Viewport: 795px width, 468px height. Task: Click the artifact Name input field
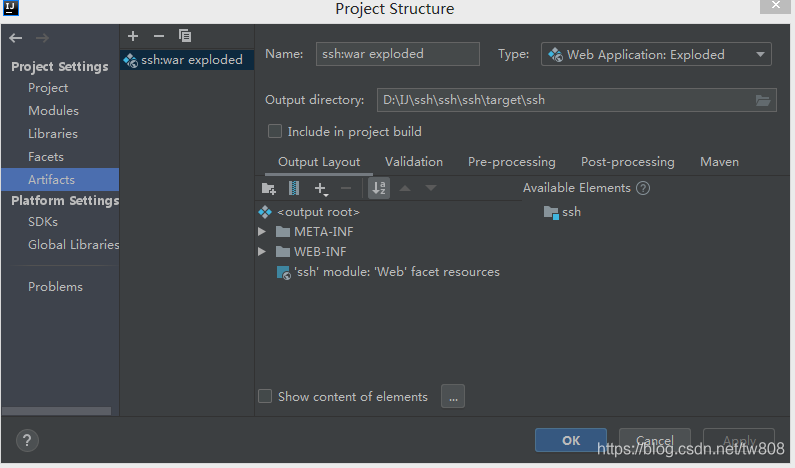(x=398, y=54)
